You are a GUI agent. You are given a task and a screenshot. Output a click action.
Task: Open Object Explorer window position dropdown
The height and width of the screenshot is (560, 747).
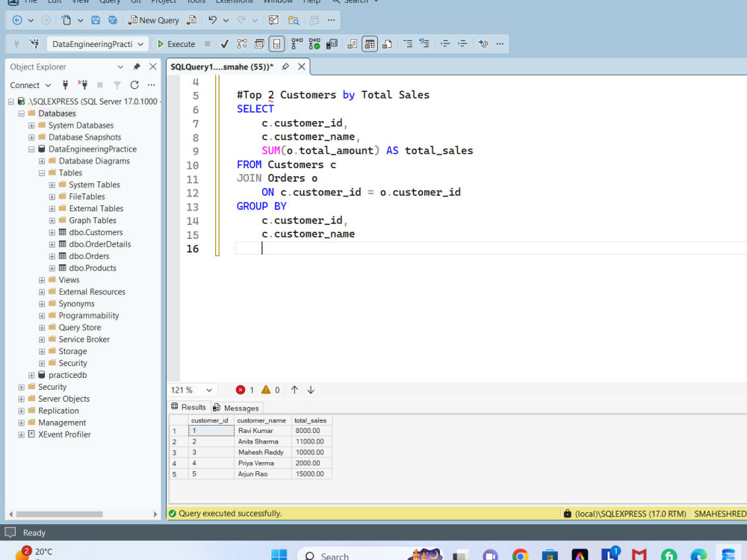tap(120, 66)
